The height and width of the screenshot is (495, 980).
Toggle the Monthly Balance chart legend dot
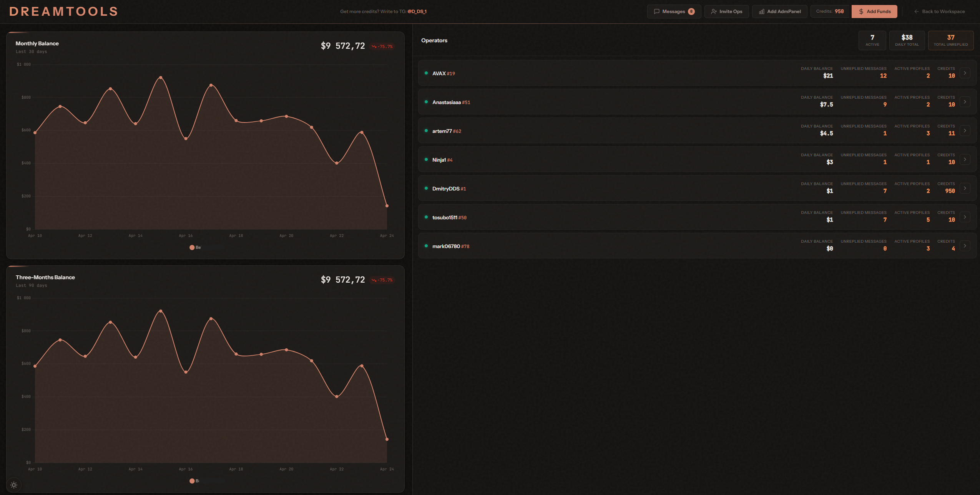pyautogui.click(x=192, y=247)
